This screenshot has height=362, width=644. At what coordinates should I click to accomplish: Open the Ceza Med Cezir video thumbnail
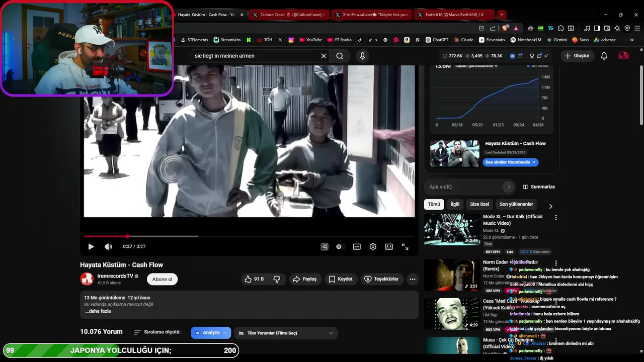(x=452, y=314)
